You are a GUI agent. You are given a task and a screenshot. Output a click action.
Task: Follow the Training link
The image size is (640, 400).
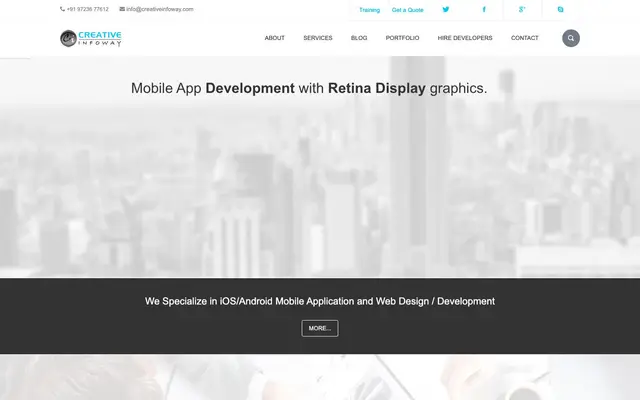(369, 10)
